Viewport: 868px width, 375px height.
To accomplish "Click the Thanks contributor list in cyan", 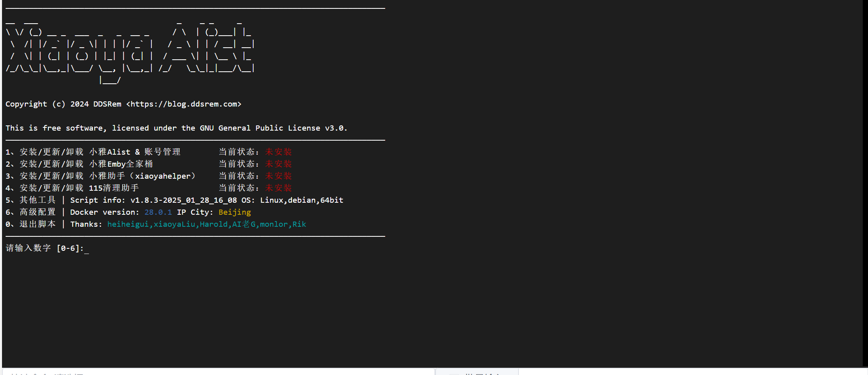I will 206,224.
